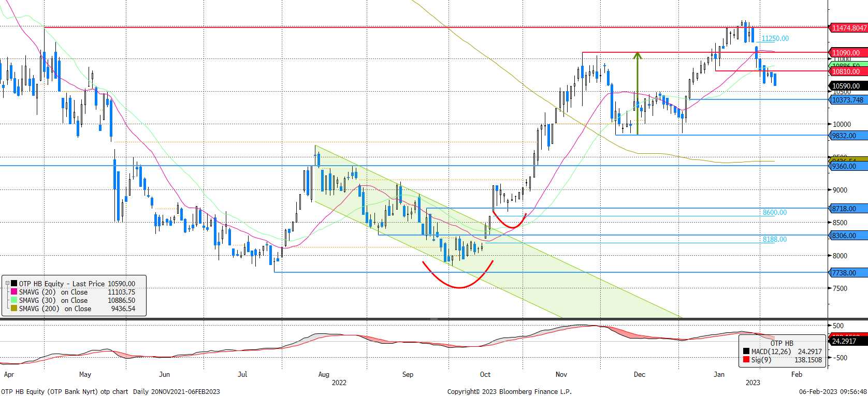Click magenta swatch for SMAVG (20)

(14, 292)
